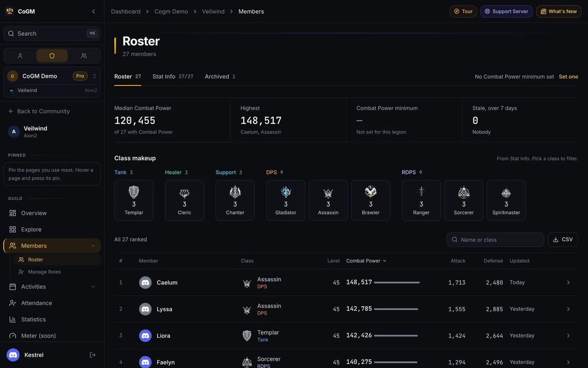The height and width of the screenshot is (368, 588).
Task: Open Lyssa's row details chevron
Action: [568, 309]
